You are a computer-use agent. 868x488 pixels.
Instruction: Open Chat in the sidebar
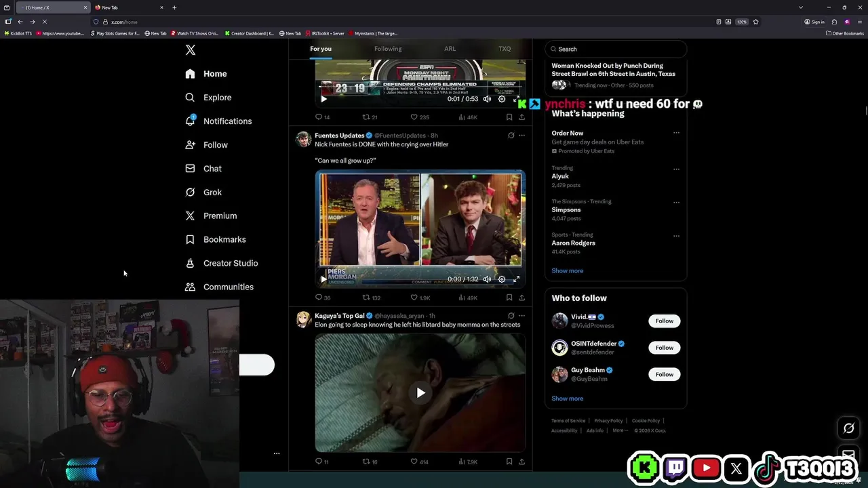203,169
